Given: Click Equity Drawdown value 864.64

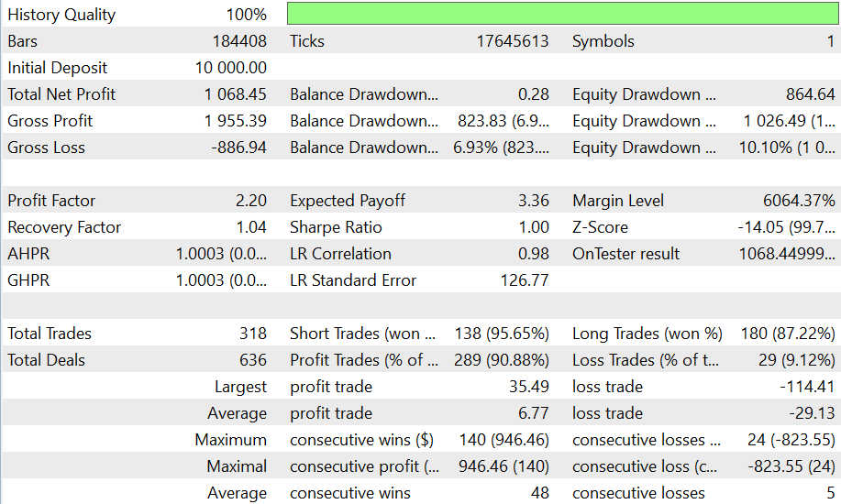Looking at the screenshot, I should 811,94.
